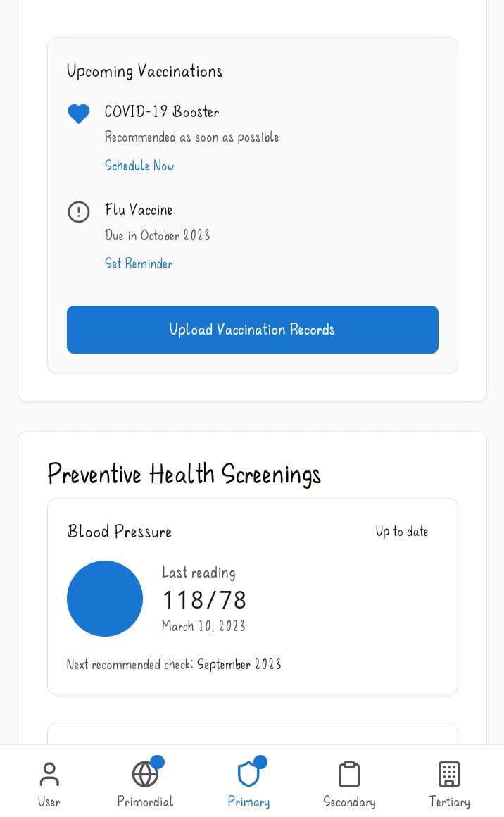
Task: Select the Tertiary building icon
Action: click(x=449, y=774)
